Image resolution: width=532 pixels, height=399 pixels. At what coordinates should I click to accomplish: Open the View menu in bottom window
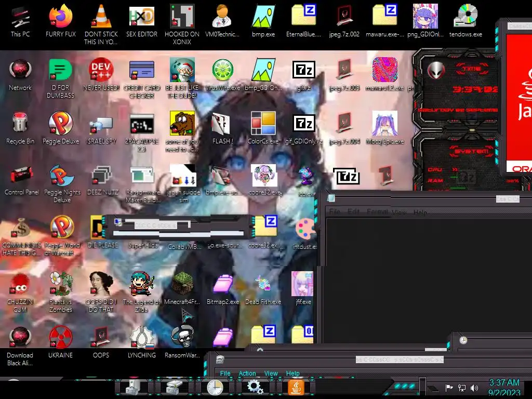(x=271, y=373)
